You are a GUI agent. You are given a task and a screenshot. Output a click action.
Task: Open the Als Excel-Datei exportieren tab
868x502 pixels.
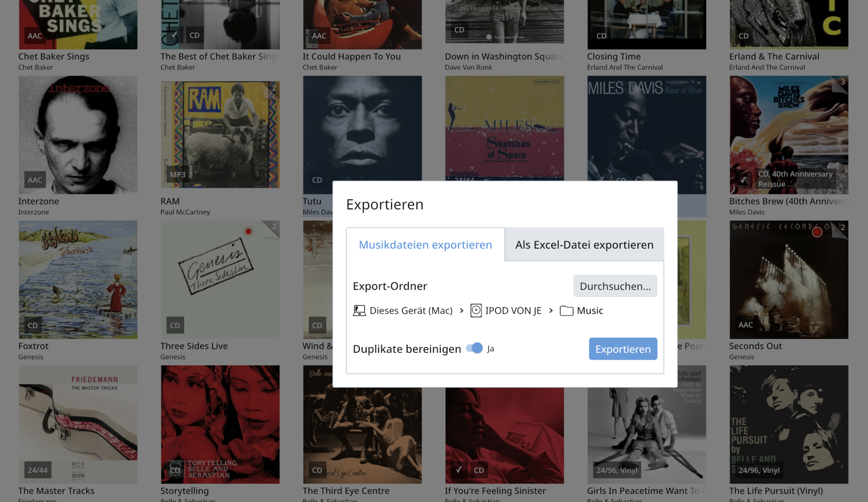click(584, 244)
